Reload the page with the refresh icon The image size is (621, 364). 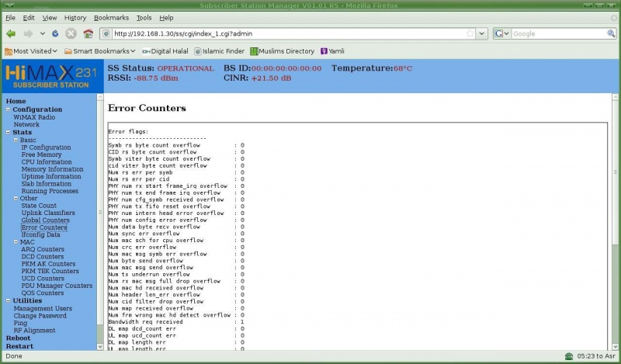pyautogui.click(x=54, y=34)
